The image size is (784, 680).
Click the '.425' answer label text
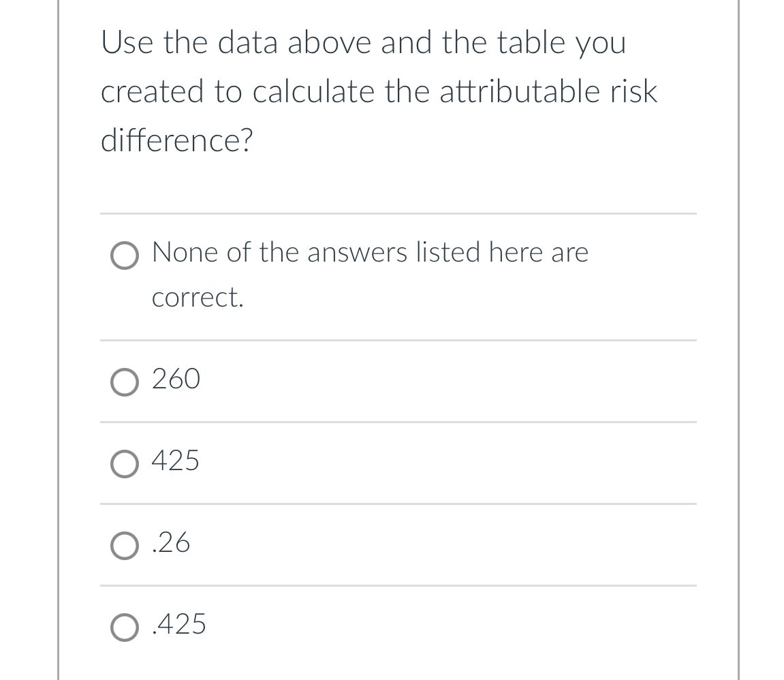[x=179, y=624]
